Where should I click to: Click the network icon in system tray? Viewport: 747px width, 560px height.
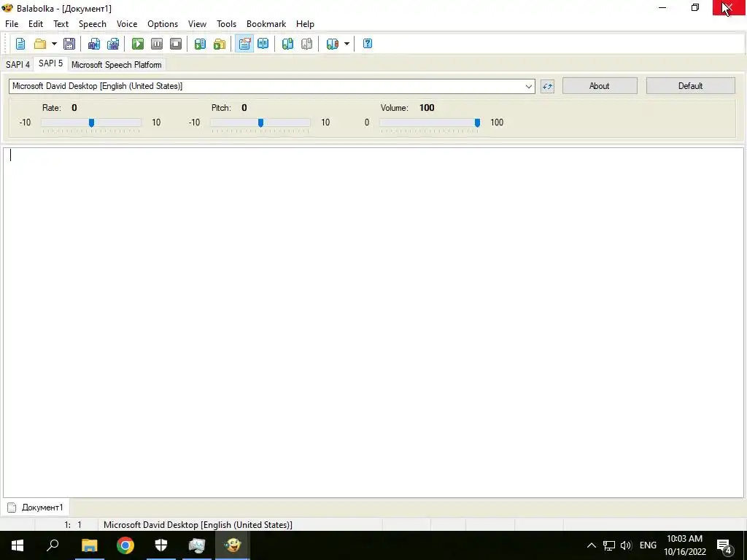point(609,545)
